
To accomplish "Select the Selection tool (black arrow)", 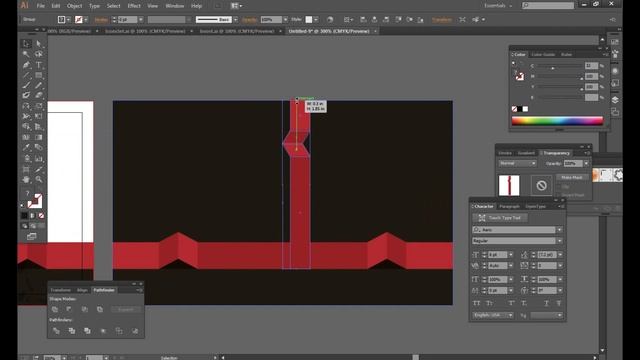I will [x=27, y=44].
